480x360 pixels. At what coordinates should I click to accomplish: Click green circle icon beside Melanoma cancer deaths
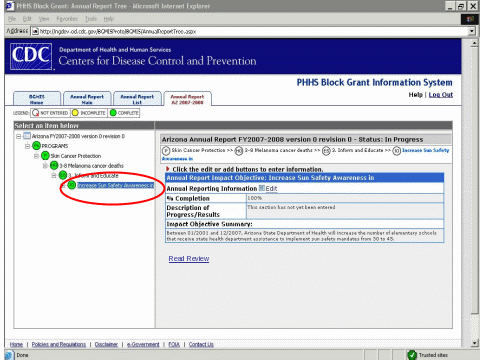54,165
